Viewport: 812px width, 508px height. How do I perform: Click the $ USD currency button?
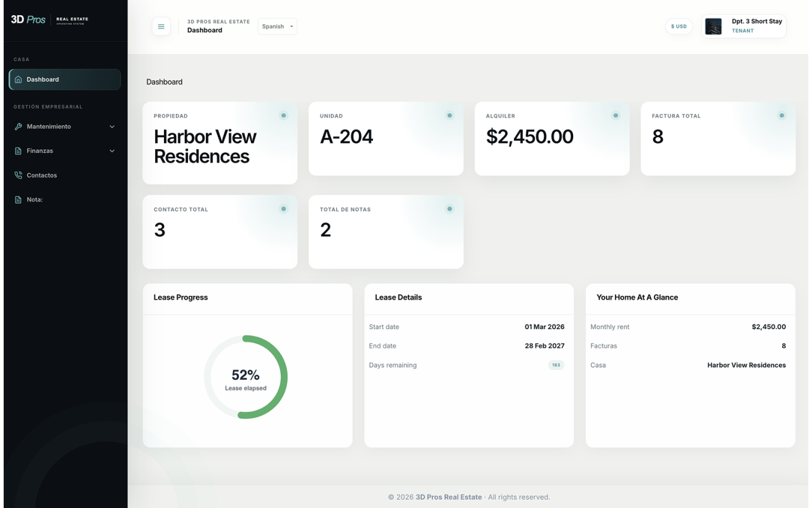click(679, 27)
